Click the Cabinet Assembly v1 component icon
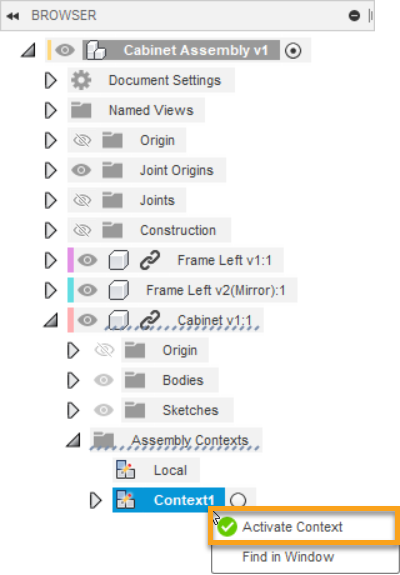Image resolution: width=400 pixels, height=575 pixels. [x=95, y=50]
